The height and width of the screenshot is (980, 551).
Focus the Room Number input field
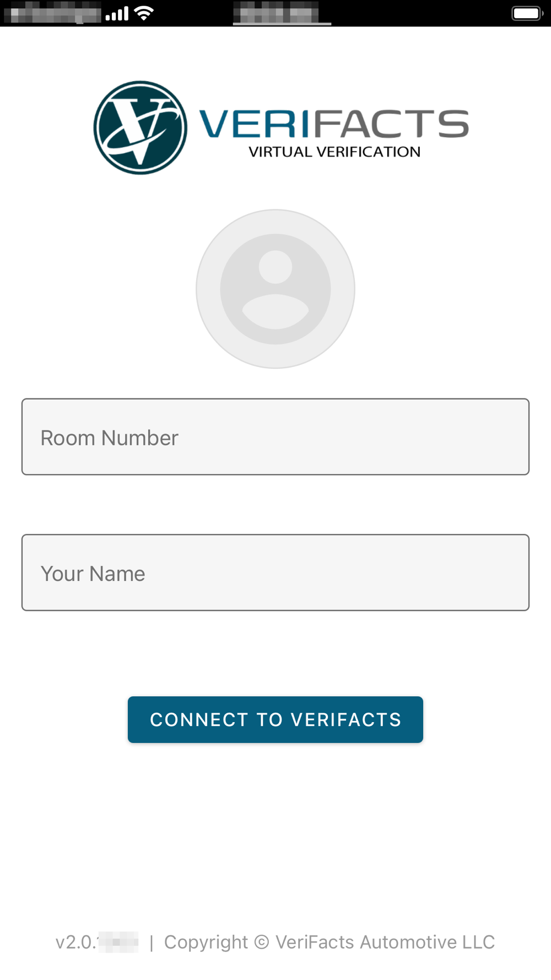[275, 437]
